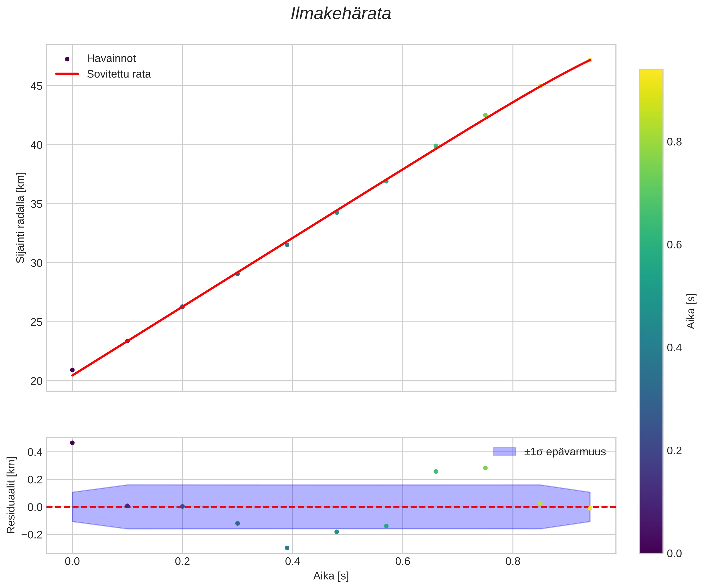The width and height of the screenshot is (703, 588).
Task: Click the red Sovitettu rata legend line
Action: tap(67, 74)
